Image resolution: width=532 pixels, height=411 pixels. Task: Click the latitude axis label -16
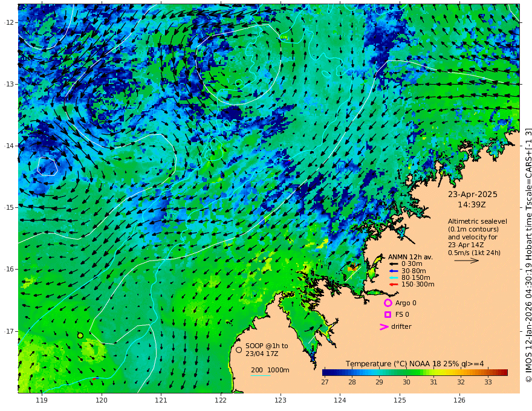[9, 269]
